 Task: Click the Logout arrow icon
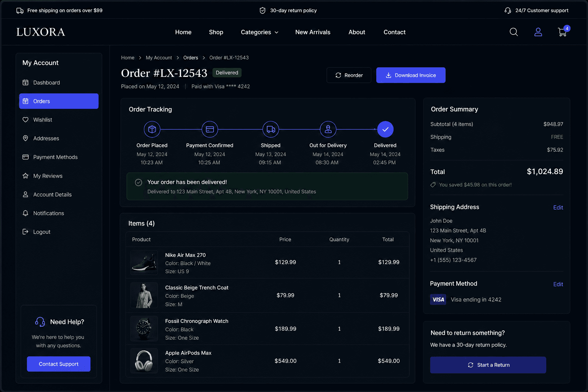click(x=26, y=232)
